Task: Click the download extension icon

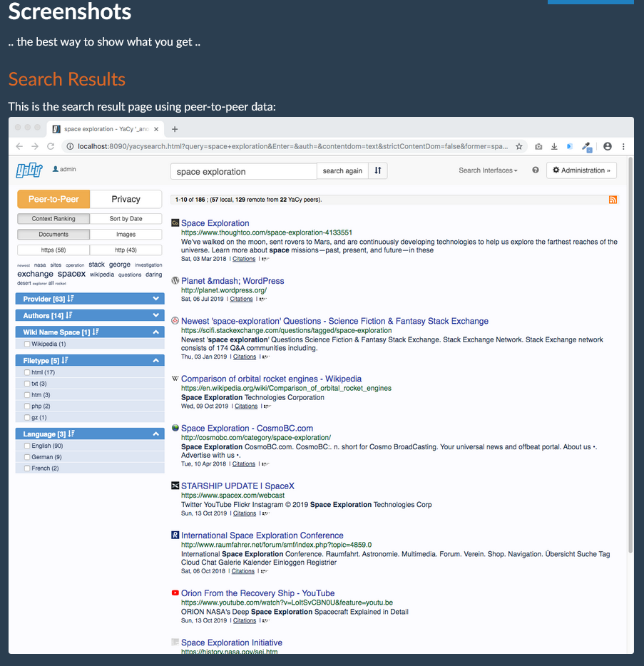Action: tap(554, 147)
